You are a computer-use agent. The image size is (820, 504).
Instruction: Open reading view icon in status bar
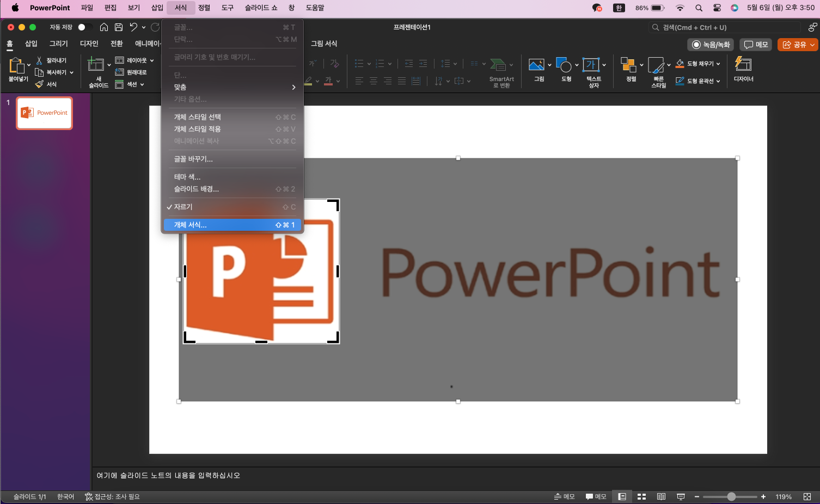[x=661, y=496]
